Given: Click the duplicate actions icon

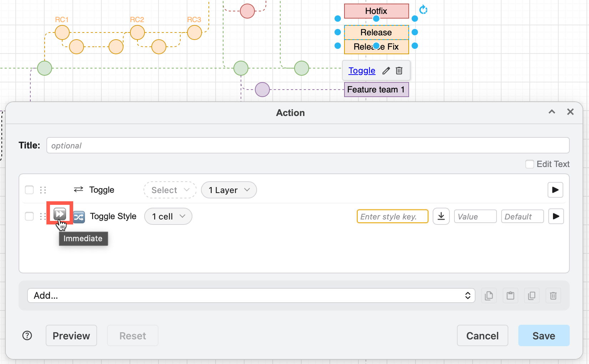Looking at the screenshot, I should [x=532, y=295].
